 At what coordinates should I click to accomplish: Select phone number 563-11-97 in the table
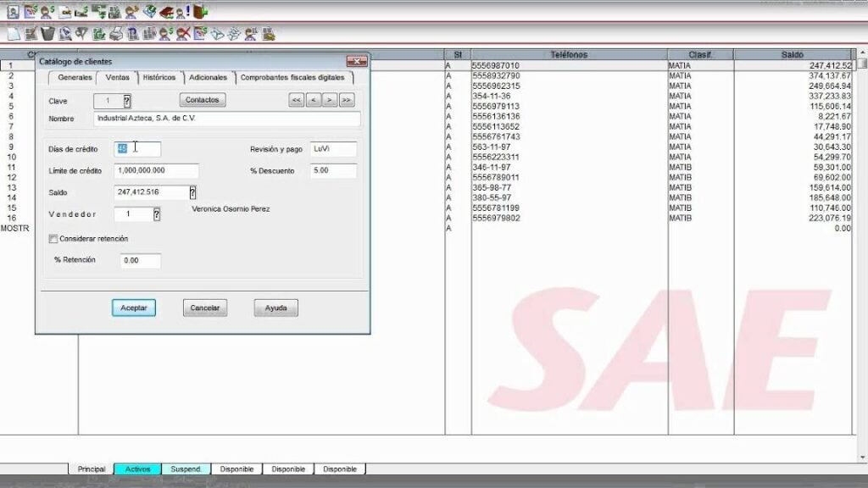492,147
